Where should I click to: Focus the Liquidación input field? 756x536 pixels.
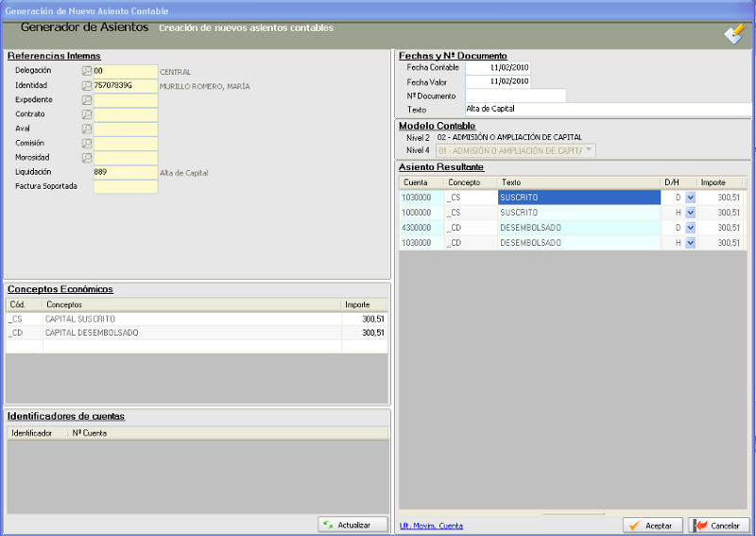(126, 172)
